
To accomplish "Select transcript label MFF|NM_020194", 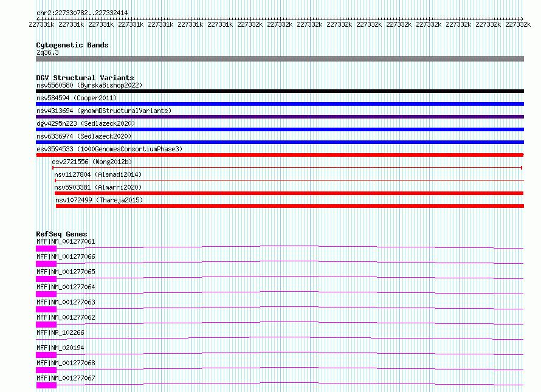I will [x=60, y=348].
